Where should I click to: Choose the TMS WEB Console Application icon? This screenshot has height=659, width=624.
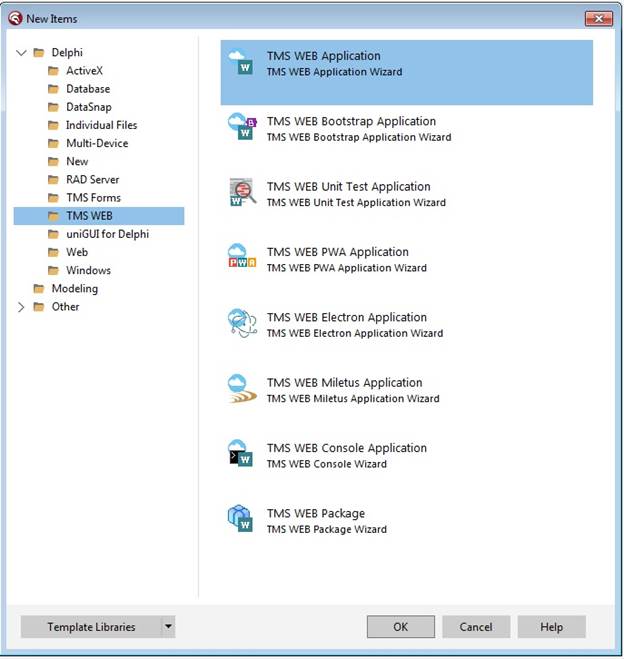(242, 455)
